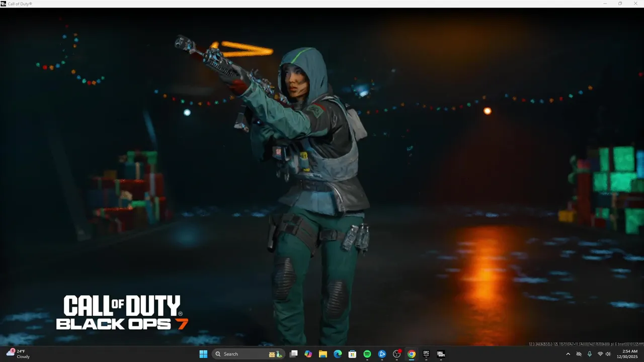
Task: Switch to Spotify from the taskbar
Action: pos(367,354)
